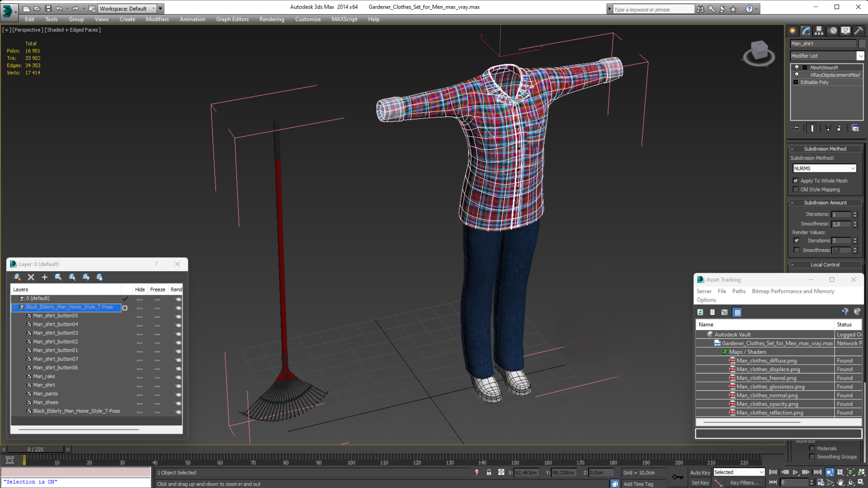Image resolution: width=868 pixels, height=488 pixels.
Task: Toggle Old Style Mapping checkbox
Action: pyautogui.click(x=796, y=189)
